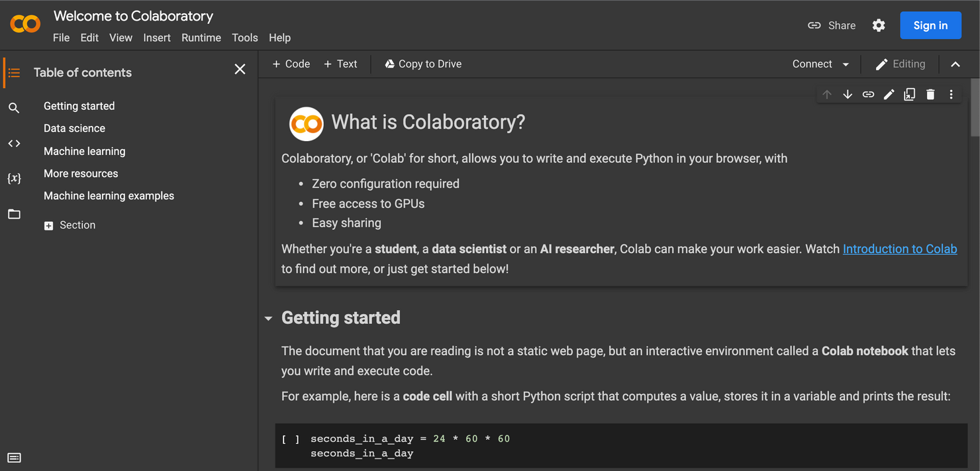The image size is (980, 471).
Task: Open the File menu
Action: [x=61, y=38]
